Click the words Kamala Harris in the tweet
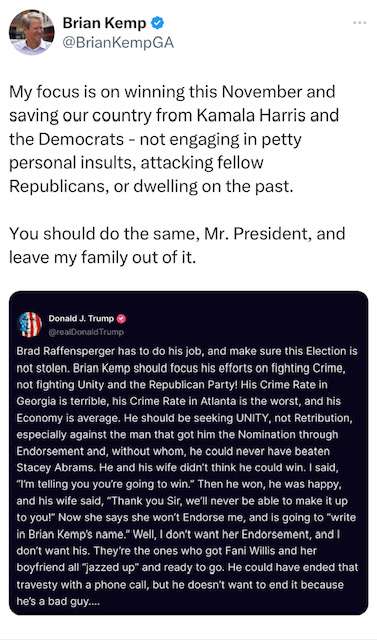377x640 pixels. click(251, 116)
